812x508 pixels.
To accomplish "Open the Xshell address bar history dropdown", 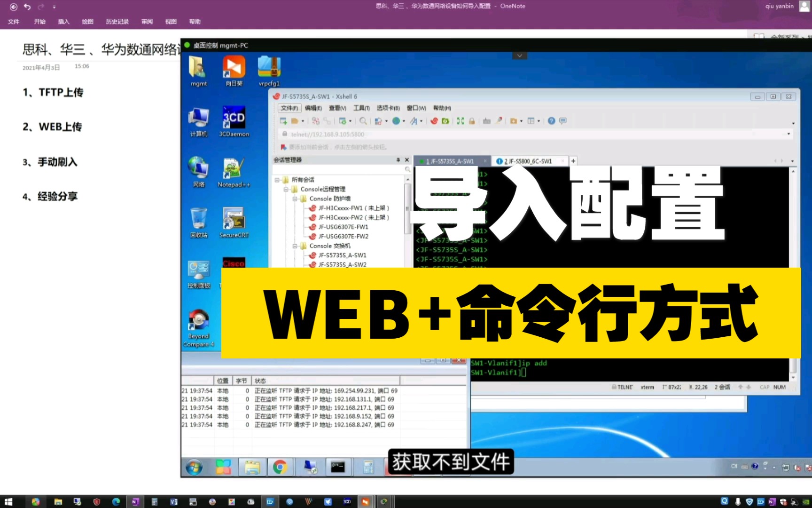I will coord(789,134).
